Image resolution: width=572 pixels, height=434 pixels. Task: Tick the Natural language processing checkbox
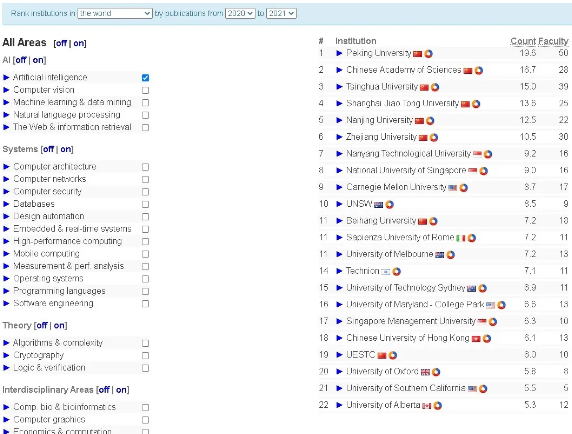click(145, 115)
